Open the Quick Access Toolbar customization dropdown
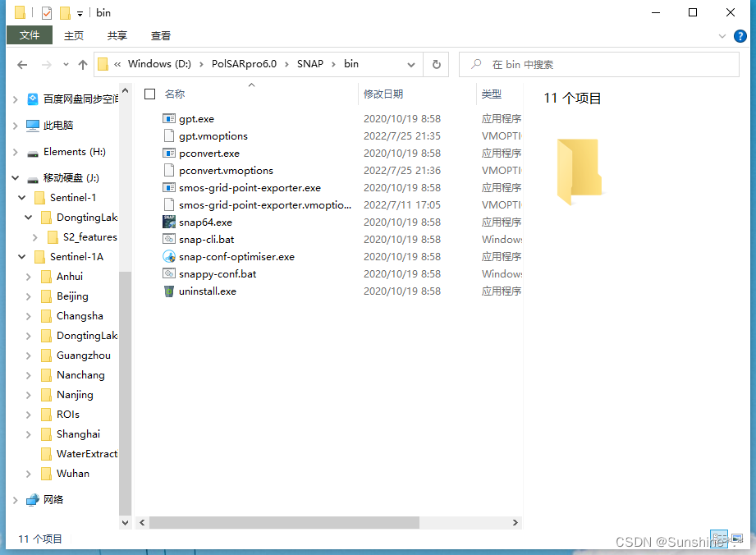This screenshot has width=756, height=555. pos(79,12)
